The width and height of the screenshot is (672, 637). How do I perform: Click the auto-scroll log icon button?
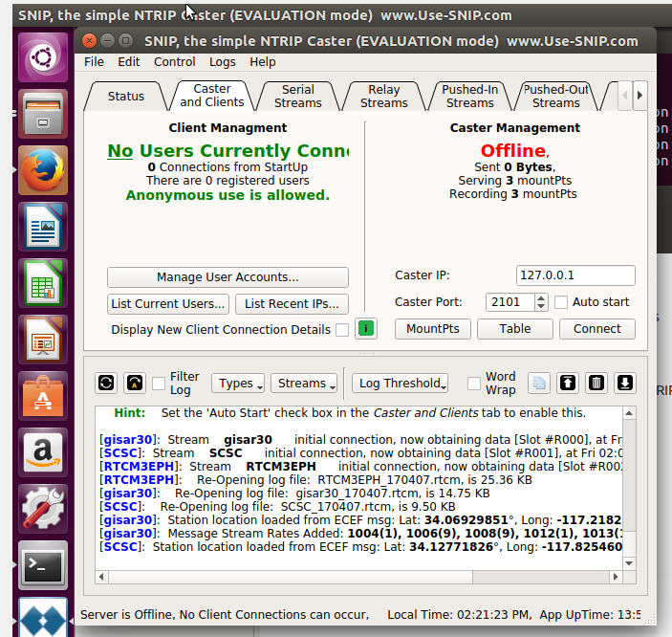tap(135, 383)
